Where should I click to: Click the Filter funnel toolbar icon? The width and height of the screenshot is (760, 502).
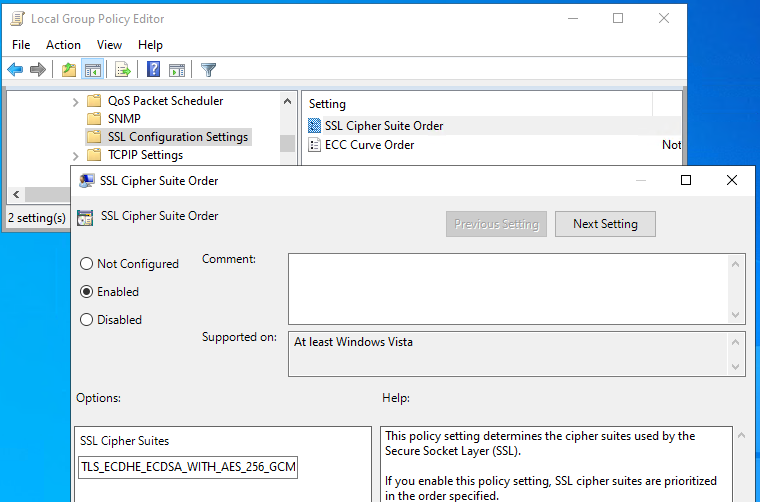[x=208, y=70]
